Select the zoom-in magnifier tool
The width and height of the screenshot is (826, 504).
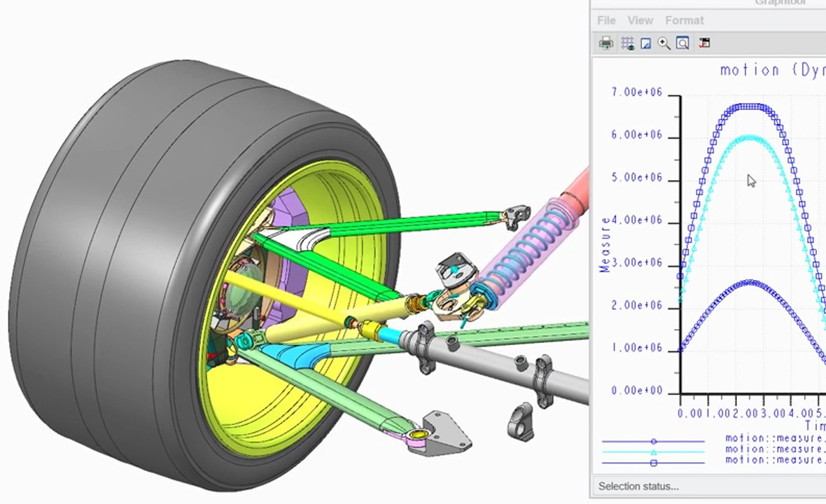click(664, 43)
